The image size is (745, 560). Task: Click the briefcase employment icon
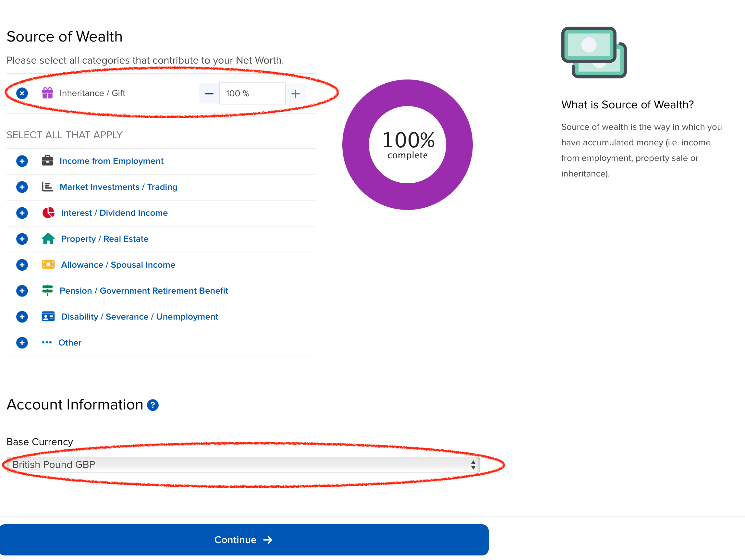click(x=47, y=161)
